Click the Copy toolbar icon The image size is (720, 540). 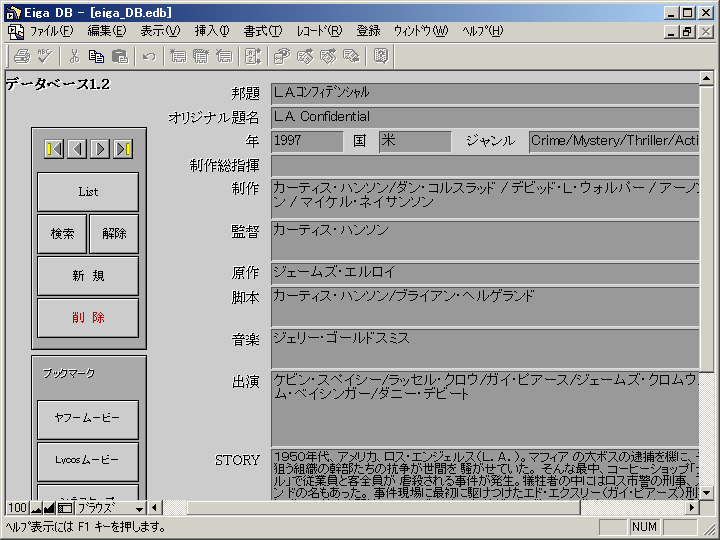97,56
